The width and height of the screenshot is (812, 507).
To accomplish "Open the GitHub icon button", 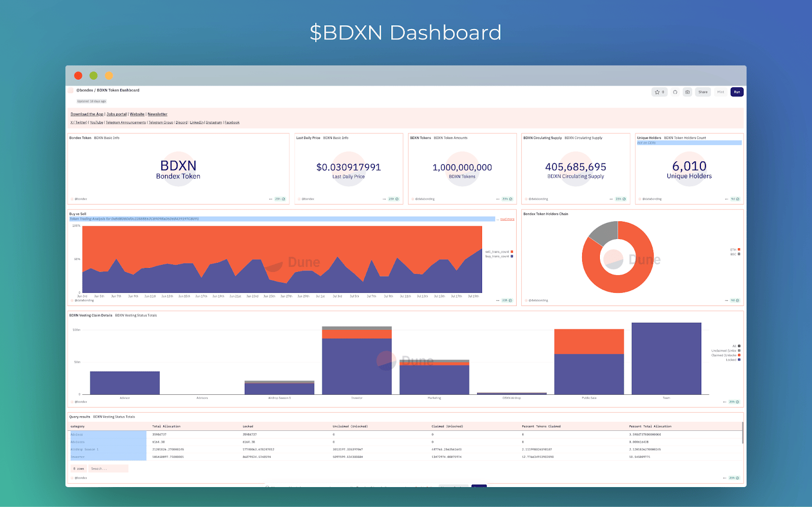I will tap(675, 92).
